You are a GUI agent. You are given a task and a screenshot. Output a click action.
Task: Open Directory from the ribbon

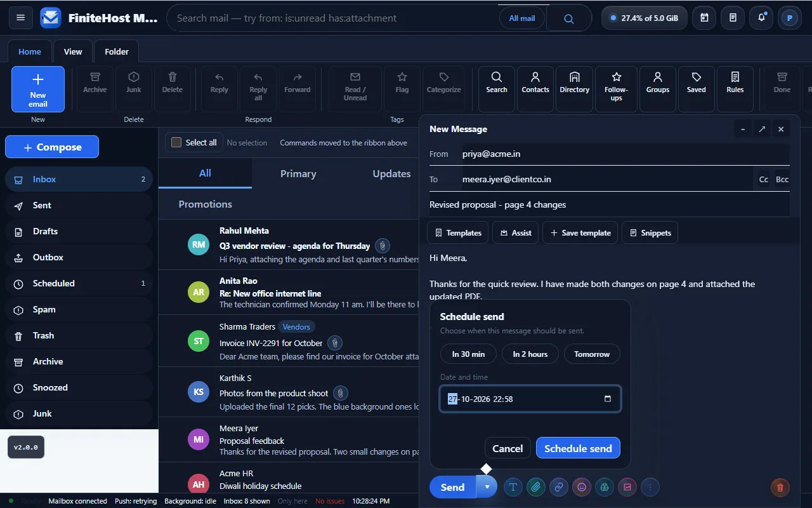point(575,90)
